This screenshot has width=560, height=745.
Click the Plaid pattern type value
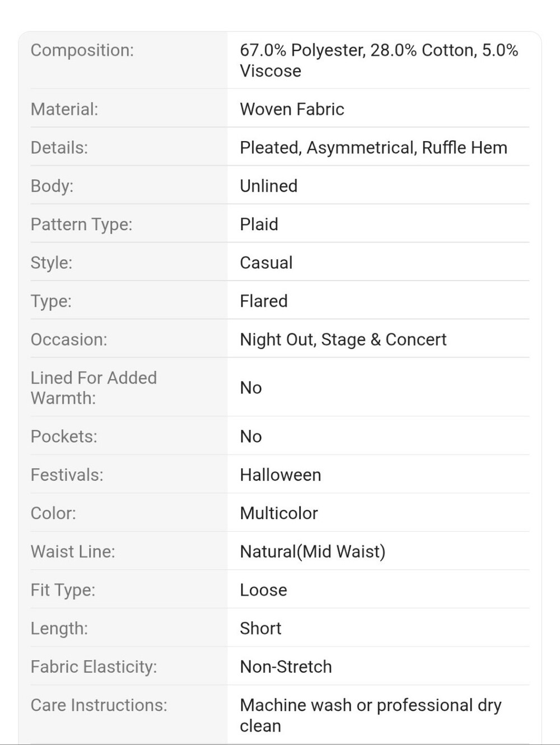tap(259, 224)
